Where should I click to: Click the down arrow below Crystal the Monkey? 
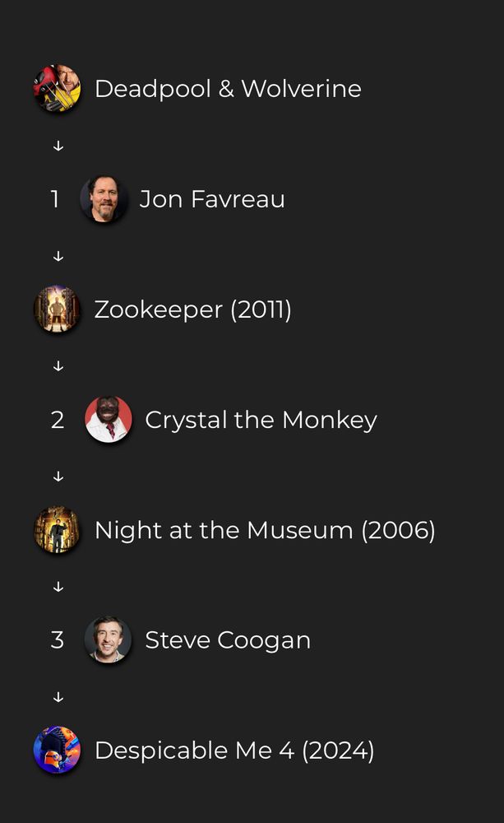58,477
